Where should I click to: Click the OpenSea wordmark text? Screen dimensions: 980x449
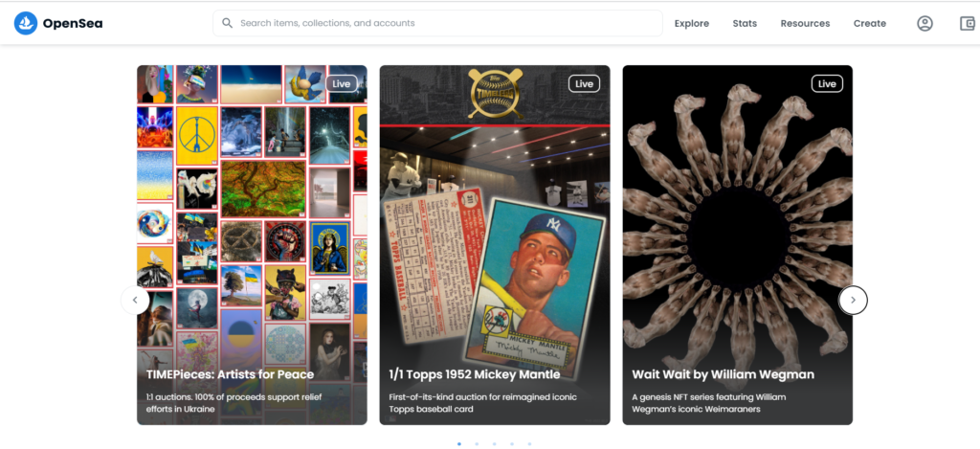coord(73,24)
